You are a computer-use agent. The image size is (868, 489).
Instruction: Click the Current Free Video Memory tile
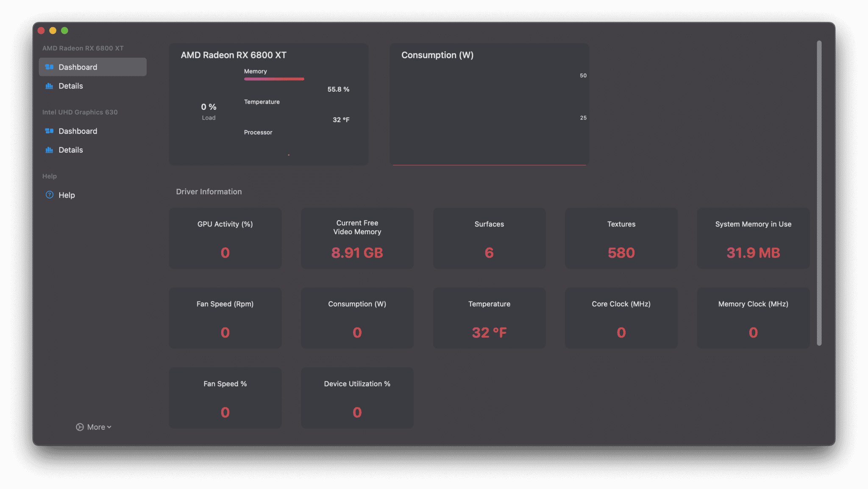(357, 238)
